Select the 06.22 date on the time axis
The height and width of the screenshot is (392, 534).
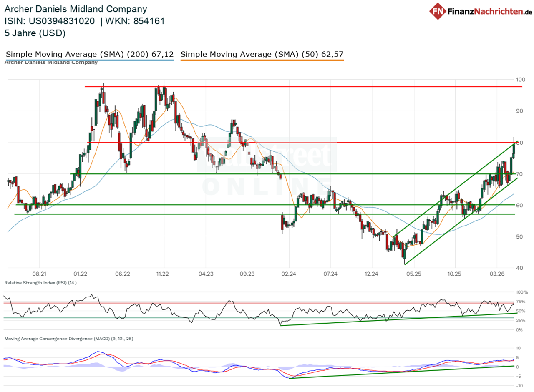[122, 274]
